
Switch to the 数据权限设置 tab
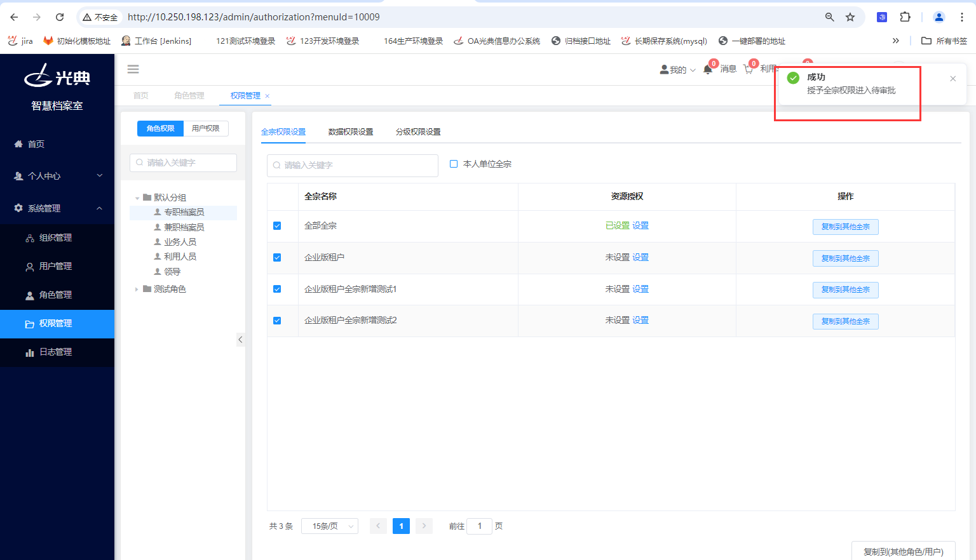click(x=351, y=132)
